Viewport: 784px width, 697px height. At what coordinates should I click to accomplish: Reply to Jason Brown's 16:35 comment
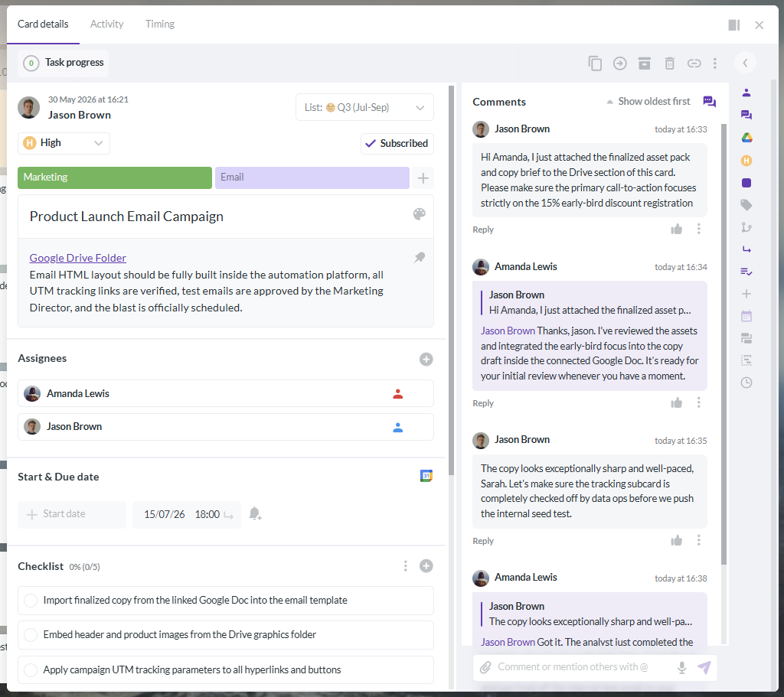click(x=483, y=541)
